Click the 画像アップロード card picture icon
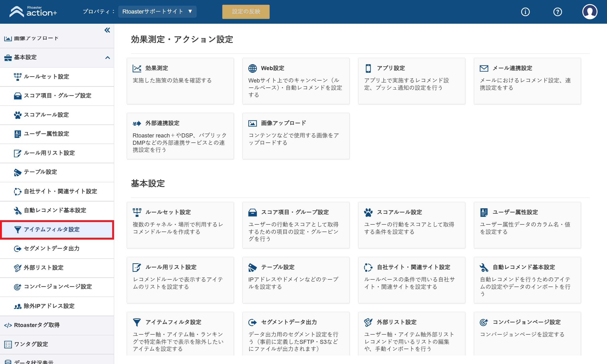 coord(253,123)
